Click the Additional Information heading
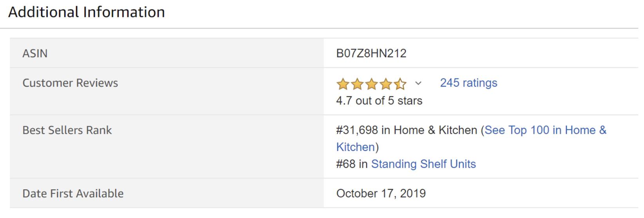Viewport: 644px width, 218px height. click(x=87, y=12)
